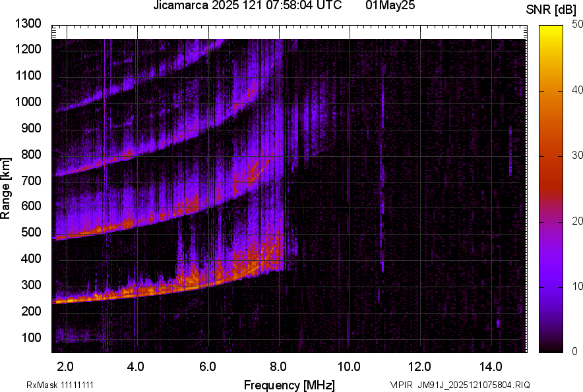Click the "Frequency [MHz]" x-axis label
The height and width of the screenshot is (392, 583).
[289, 384]
